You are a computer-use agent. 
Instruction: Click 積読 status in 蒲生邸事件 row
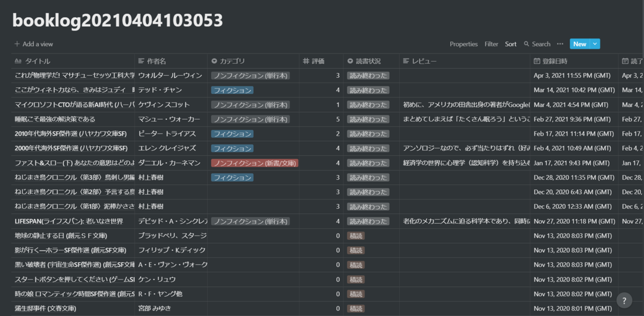click(356, 308)
